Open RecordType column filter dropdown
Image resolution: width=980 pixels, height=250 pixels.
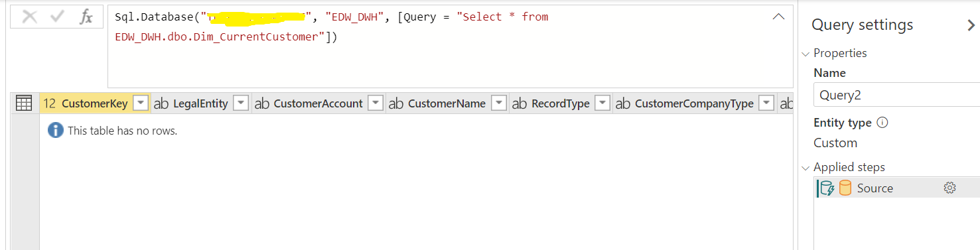[x=602, y=103]
